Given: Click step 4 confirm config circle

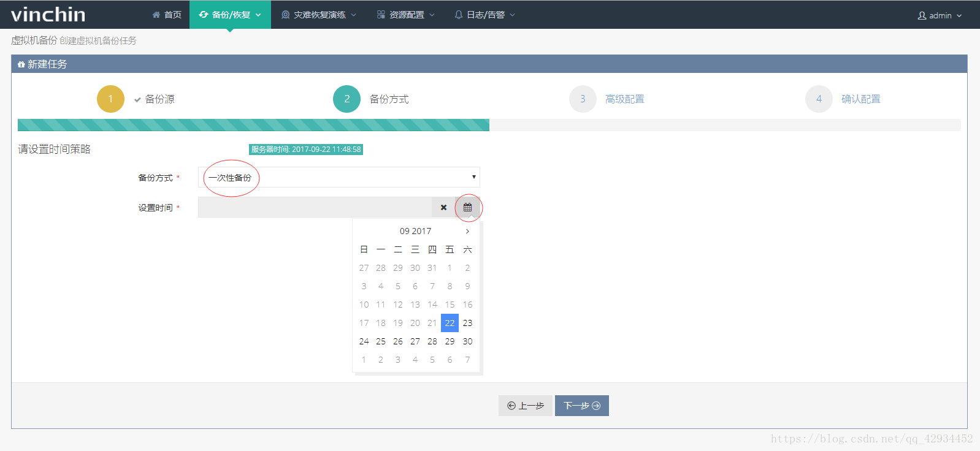Looking at the screenshot, I should click(x=819, y=99).
